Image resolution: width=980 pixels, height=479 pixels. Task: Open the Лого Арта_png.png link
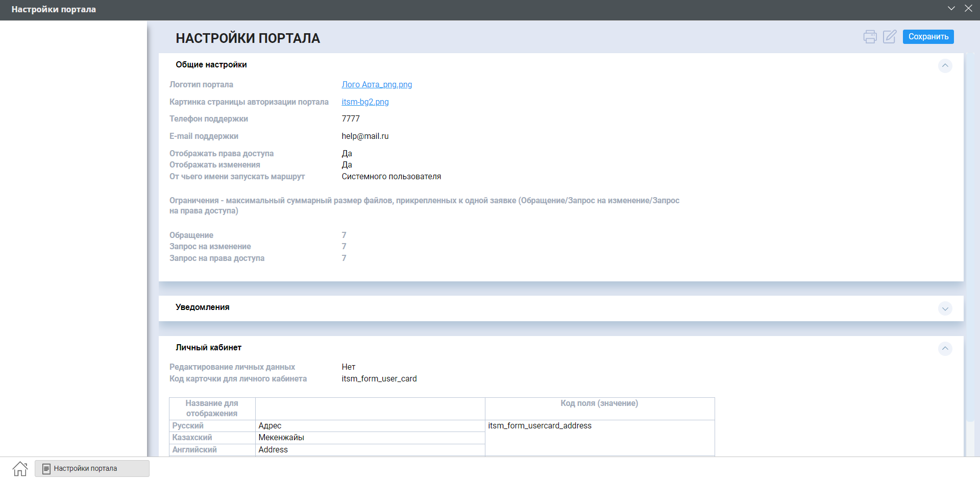[377, 85]
